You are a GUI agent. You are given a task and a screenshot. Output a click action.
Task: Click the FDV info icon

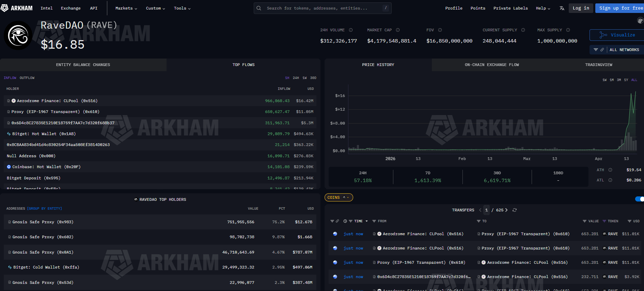pos(440,30)
